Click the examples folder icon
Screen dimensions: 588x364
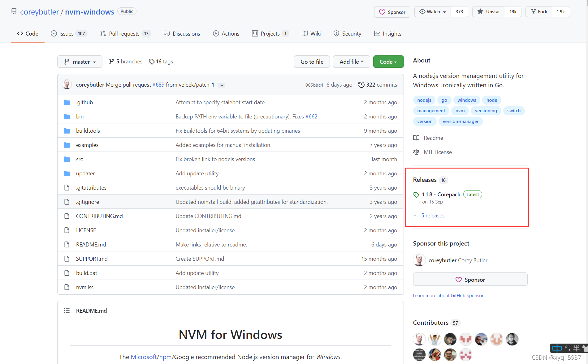tap(67, 145)
